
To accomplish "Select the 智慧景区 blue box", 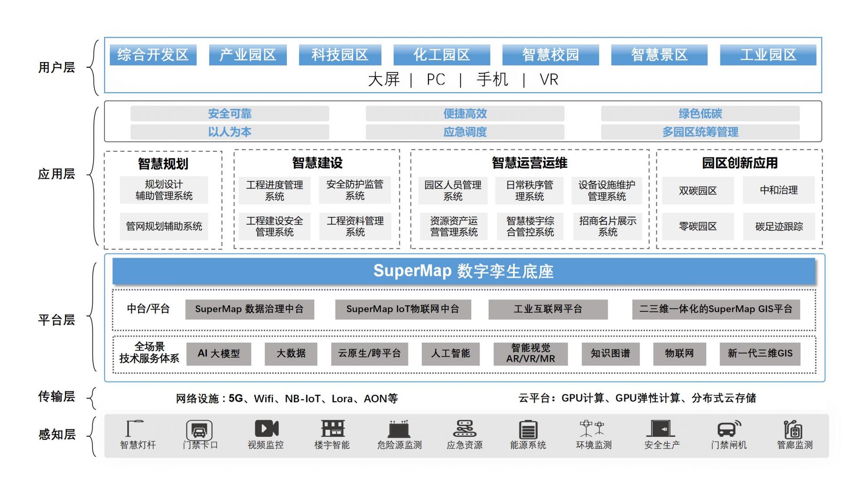I will point(659,55).
